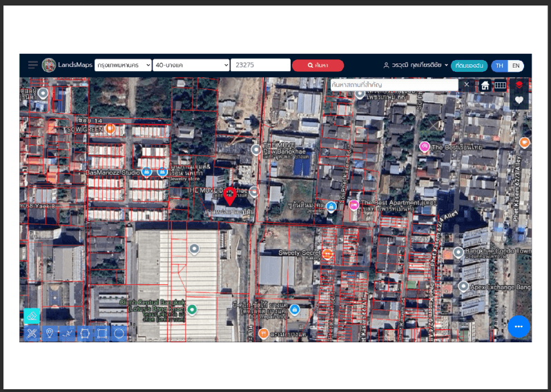The height and width of the screenshot is (392, 551).
Task: Click the crossed pencil ruler tool
Action: pos(32,333)
